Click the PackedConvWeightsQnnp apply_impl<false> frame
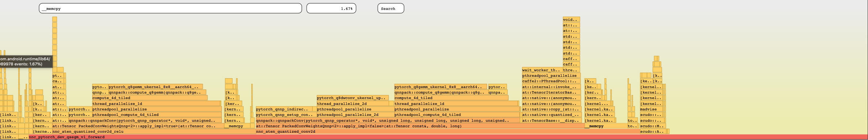Screen dimensions: 868x140 (x=420, y=126)
